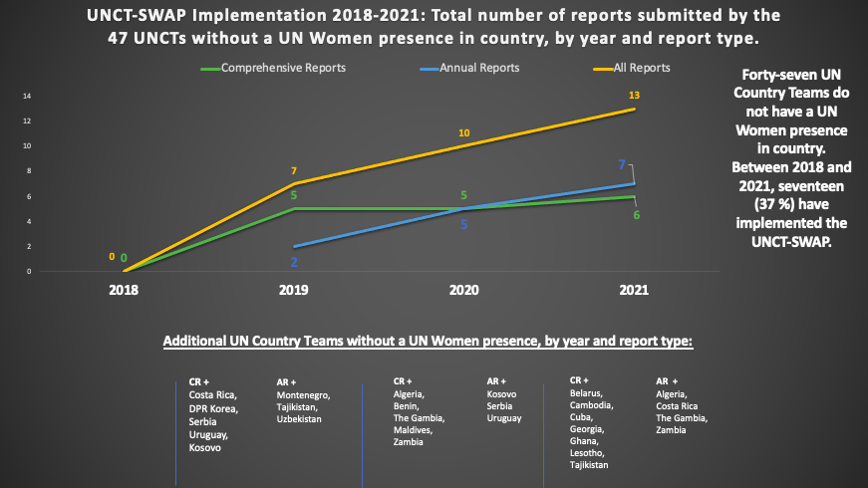Viewport: 868px width, 488px height.
Task: Click the 'AR +' header above Kosovo Serbia Uruguay
Action: (x=496, y=381)
